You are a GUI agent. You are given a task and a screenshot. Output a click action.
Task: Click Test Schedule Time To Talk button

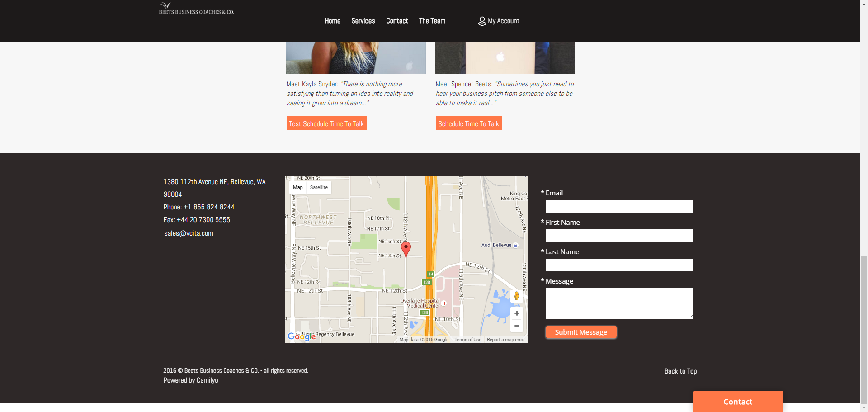(326, 123)
